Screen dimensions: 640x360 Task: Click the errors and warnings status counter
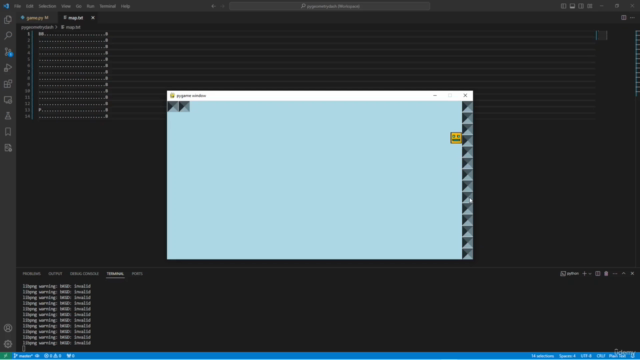tap(53, 356)
